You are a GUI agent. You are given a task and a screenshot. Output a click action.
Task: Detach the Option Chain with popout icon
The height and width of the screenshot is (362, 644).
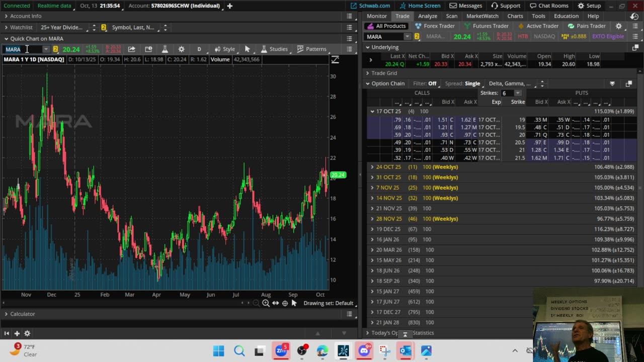pyautogui.click(x=629, y=83)
